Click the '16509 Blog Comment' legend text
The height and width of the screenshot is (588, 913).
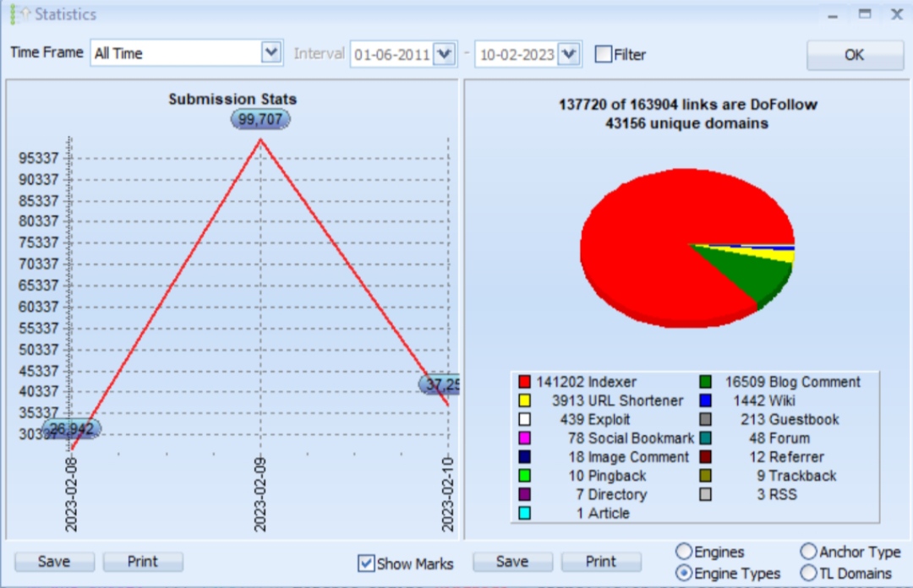point(792,382)
